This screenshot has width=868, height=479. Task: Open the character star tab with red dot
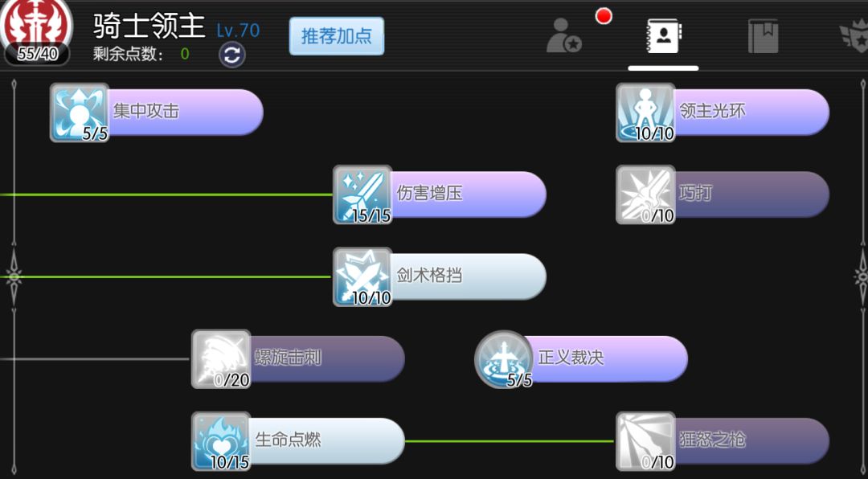pyautogui.click(x=564, y=36)
